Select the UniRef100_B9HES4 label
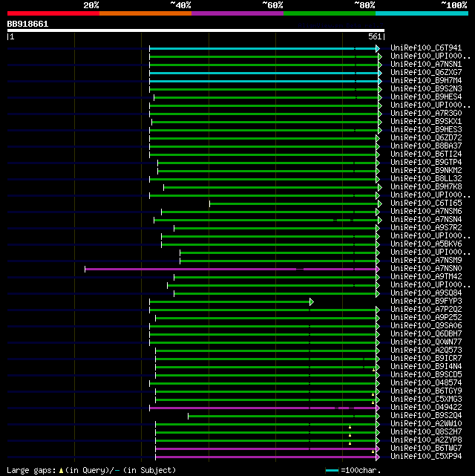 426,97
